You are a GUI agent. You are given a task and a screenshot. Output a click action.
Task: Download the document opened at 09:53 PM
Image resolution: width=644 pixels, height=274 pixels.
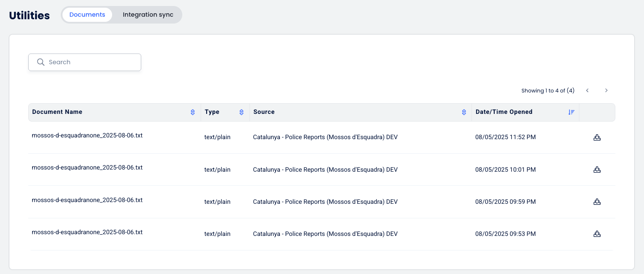point(597,234)
